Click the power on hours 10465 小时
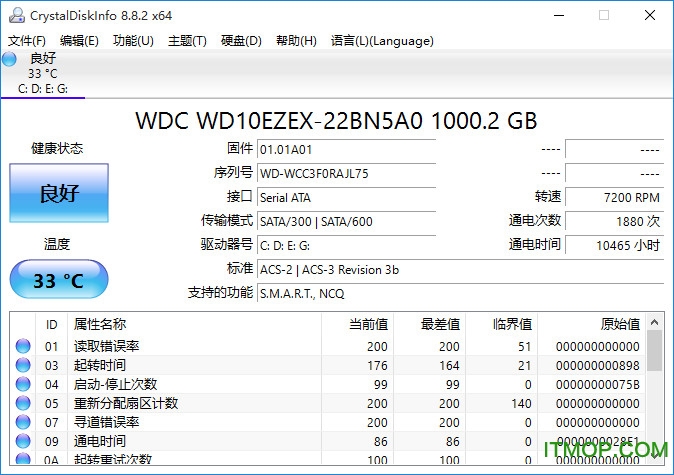 (x=615, y=246)
